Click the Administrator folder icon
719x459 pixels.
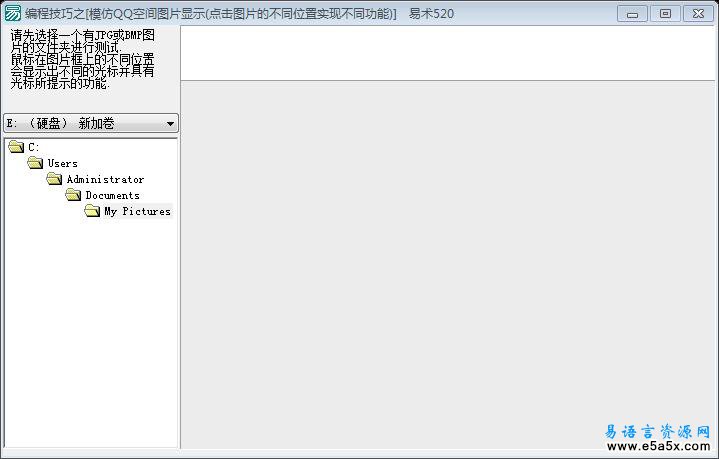click(x=54, y=179)
